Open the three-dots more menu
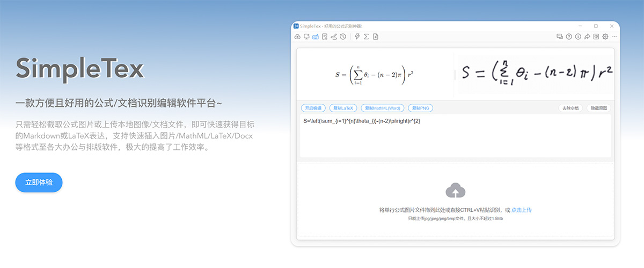The image size is (644, 268). [614, 37]
